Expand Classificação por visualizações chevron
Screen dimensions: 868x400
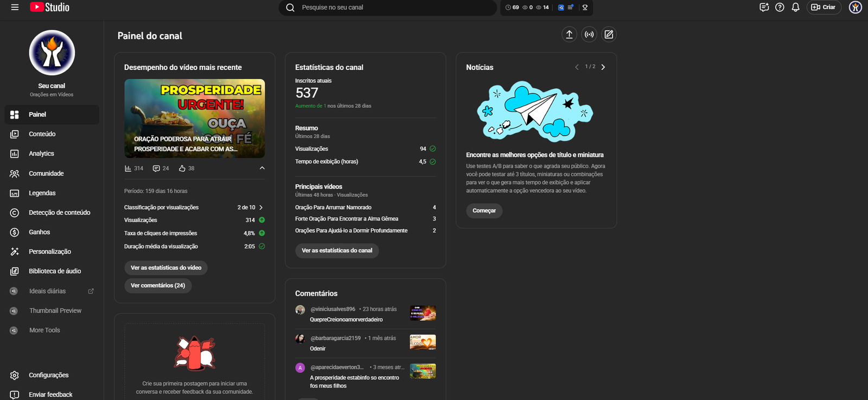click(261, 208)
